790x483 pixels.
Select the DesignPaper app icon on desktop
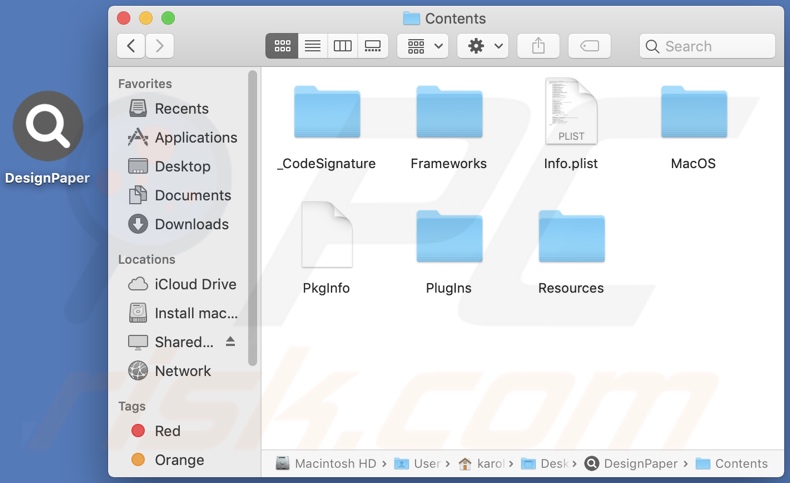point(48,125)
